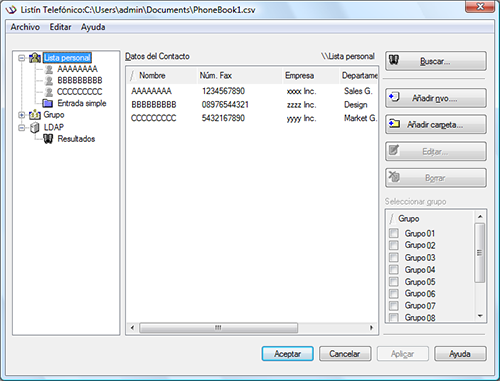The width and height of the screenshot is (500, 381).
Task: Check the Grupo04 checkbox
Action: tap(394, 269)
